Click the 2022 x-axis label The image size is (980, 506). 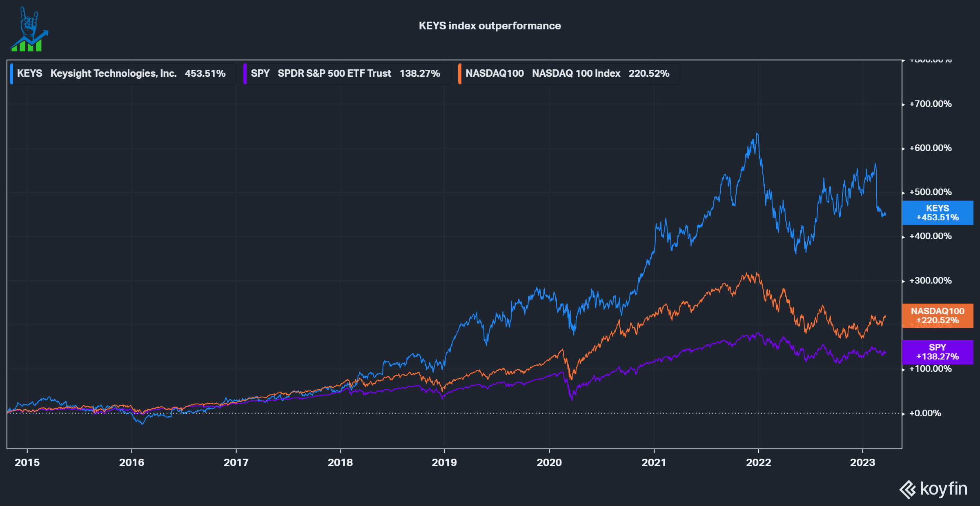pyautogui.click(x=758, y=462)
